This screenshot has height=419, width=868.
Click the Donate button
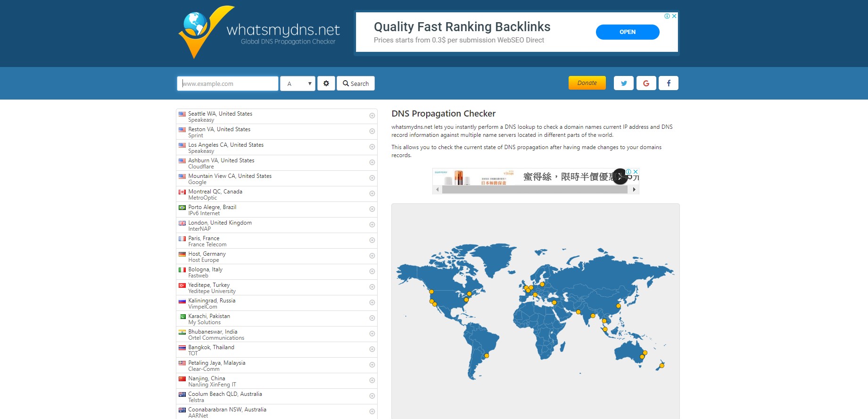(587, 83)
